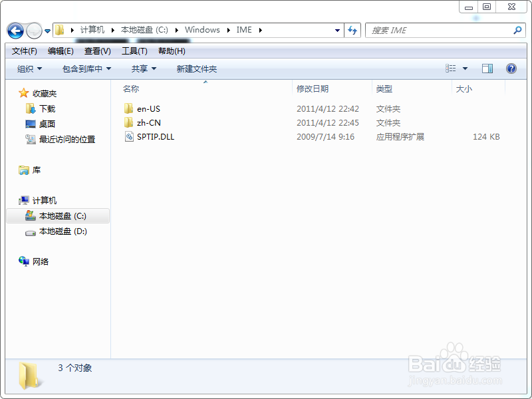Viewport: 532px width, 399px height.
Task: Expand the arrow after IME breadcrumb
Action: [x=260, y=30]
